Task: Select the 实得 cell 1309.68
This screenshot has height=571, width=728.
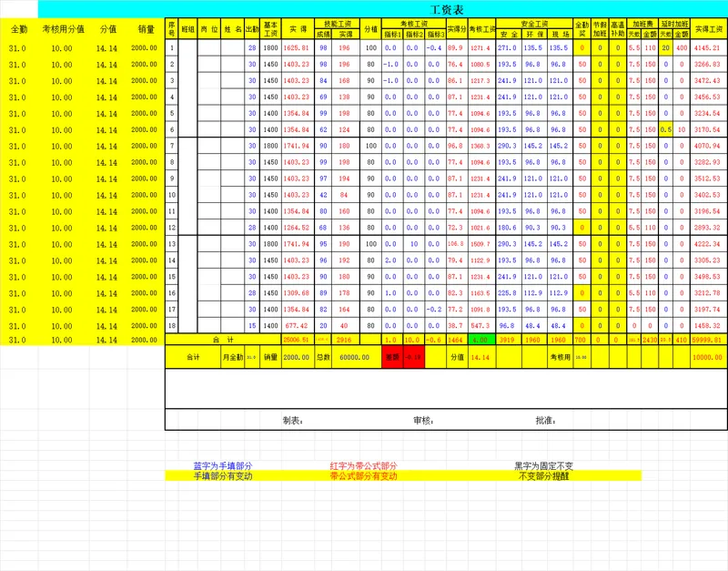Action: 298,293
